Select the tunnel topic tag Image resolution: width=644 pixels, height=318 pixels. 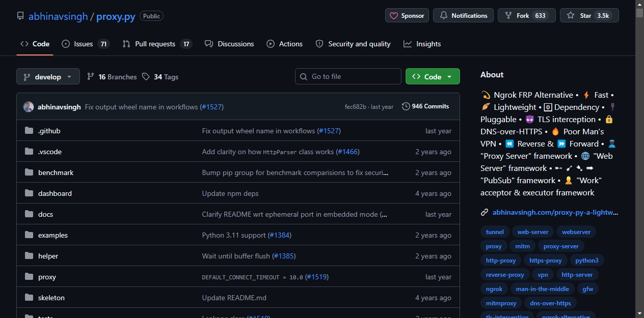click(x=495, y=232)
